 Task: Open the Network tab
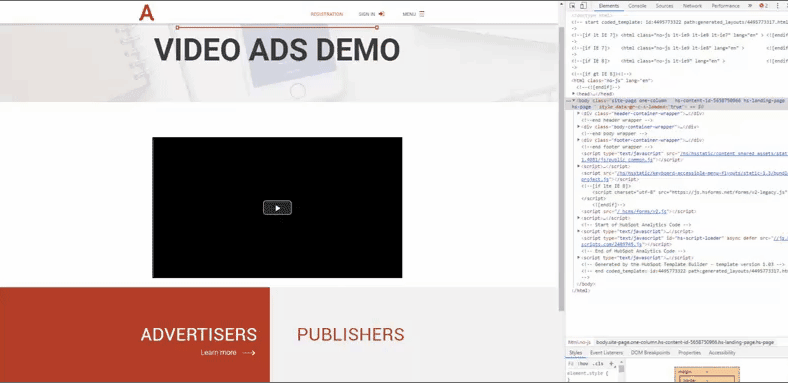[692, 6]
